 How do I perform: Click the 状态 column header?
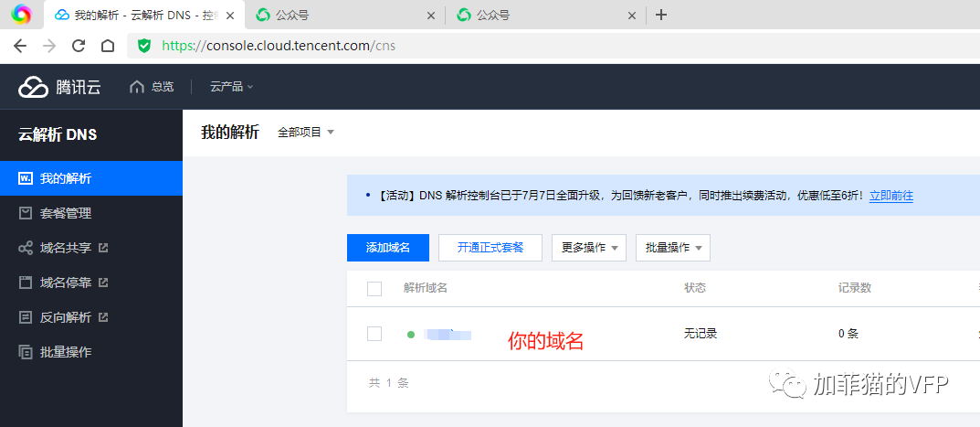coord(695,288)
